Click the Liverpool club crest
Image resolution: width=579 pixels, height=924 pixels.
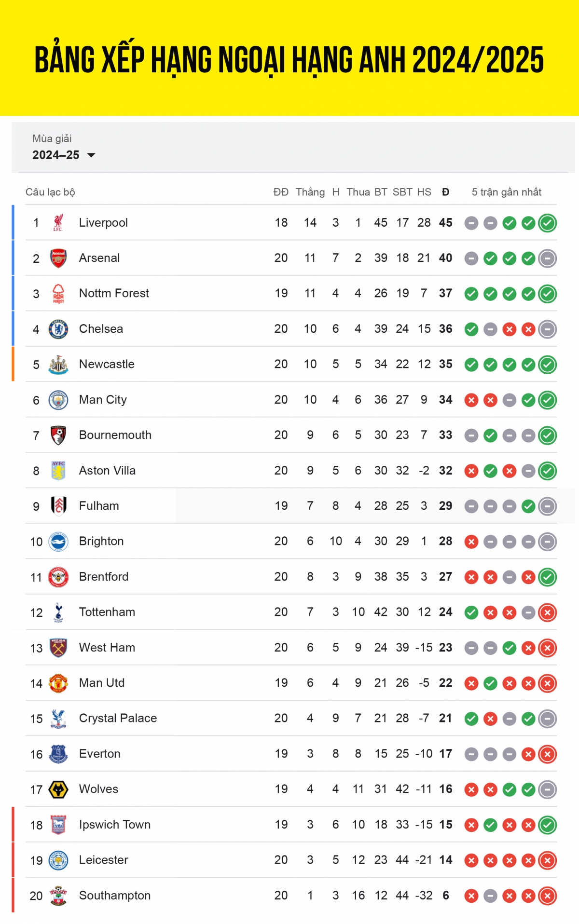(58, 223)
